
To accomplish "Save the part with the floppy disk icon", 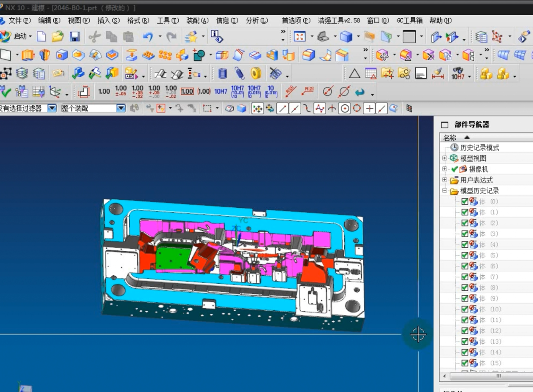I will 75,36.
